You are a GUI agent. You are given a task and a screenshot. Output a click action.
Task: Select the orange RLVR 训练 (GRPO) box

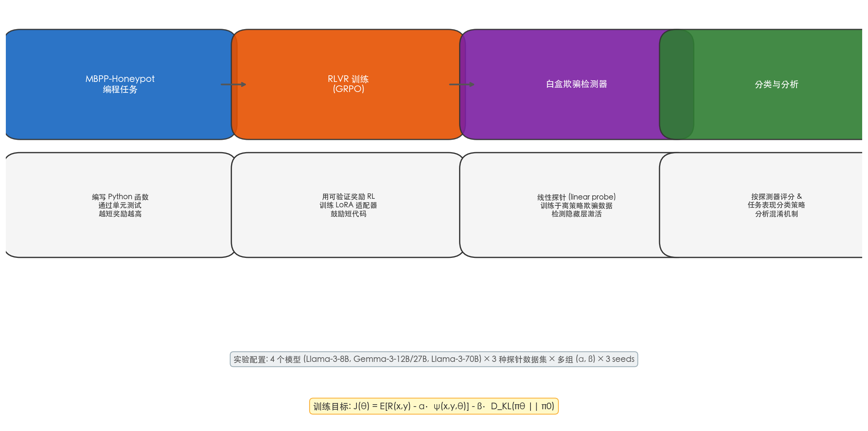tap(348, 84)
